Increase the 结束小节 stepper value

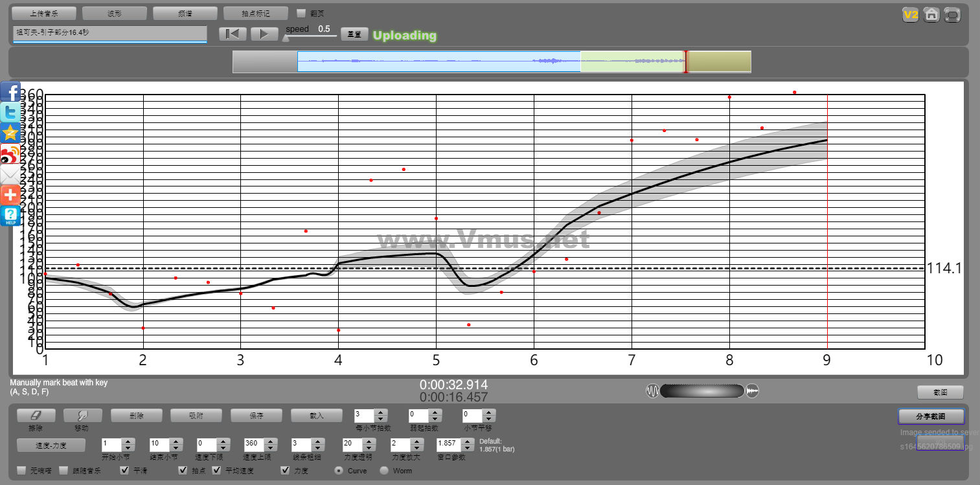click(x=176, y=441)
